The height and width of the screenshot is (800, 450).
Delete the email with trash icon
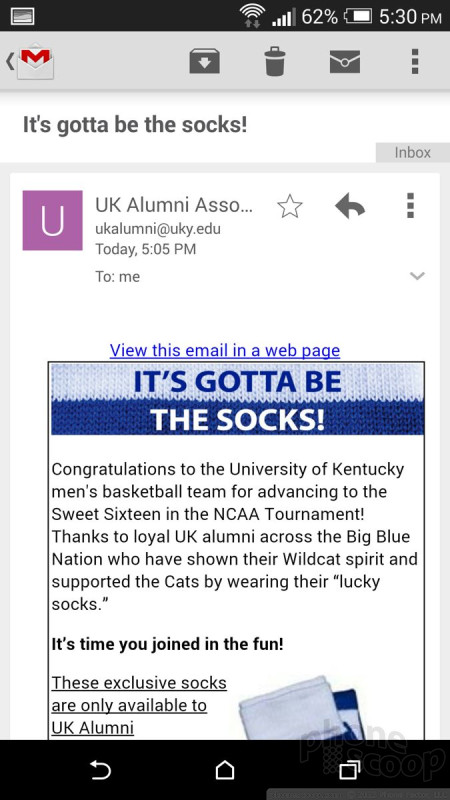coord(274,62)
